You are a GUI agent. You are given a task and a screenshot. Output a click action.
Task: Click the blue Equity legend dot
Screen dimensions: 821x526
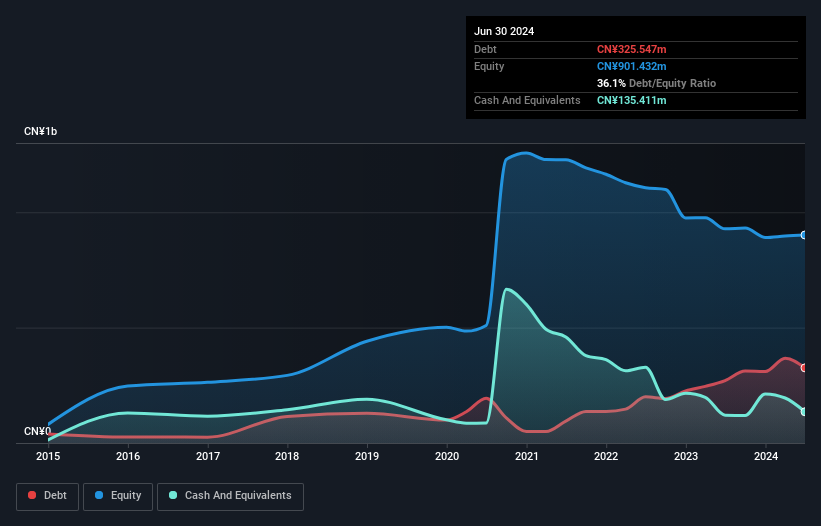(99, 495)
